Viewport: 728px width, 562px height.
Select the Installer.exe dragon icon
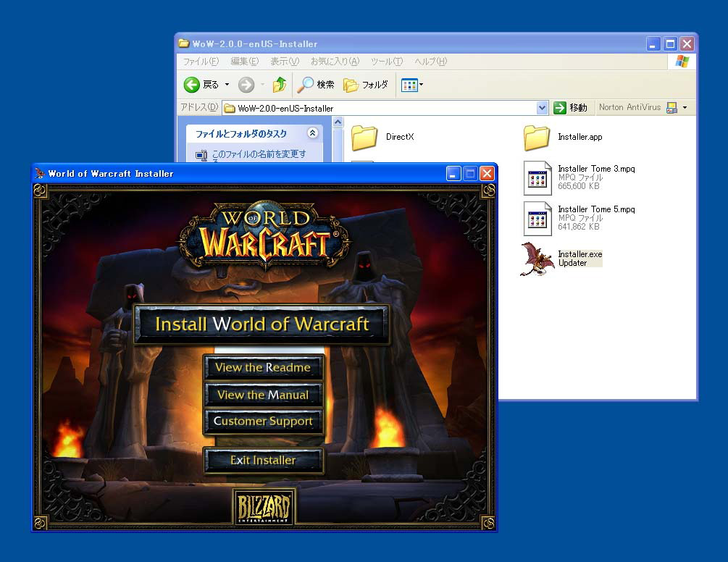pyautogui.click(x=537, y=259)
